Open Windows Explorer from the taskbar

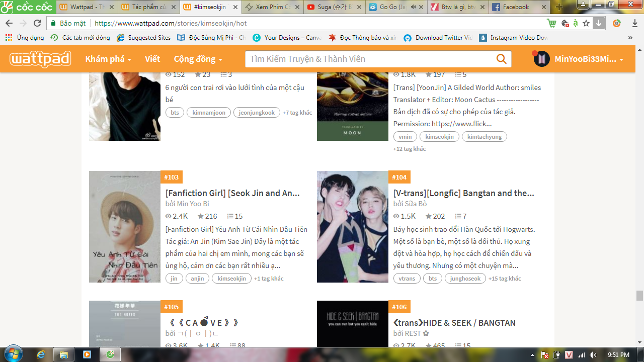(x=64, y=354)
